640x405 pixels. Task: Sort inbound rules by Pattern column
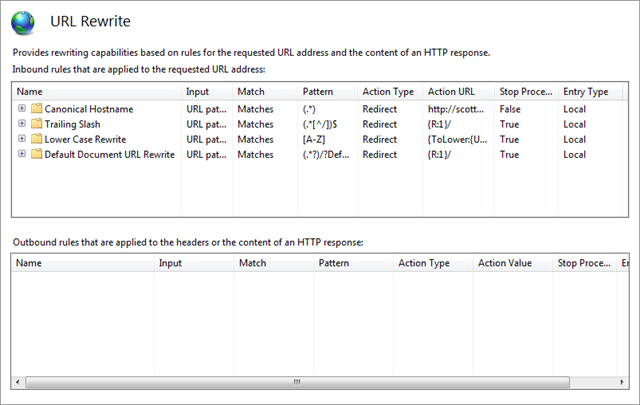click(x=327, y=91)
